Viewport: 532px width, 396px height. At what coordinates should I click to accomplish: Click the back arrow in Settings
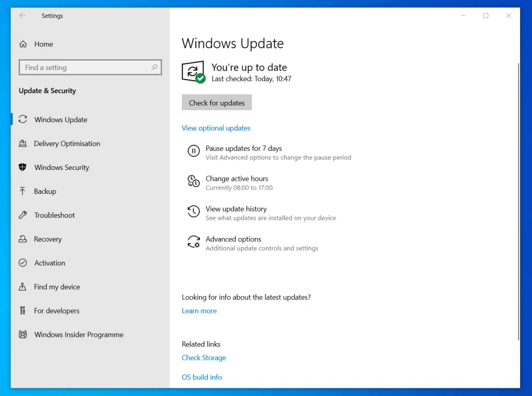[x=22, y=16]
